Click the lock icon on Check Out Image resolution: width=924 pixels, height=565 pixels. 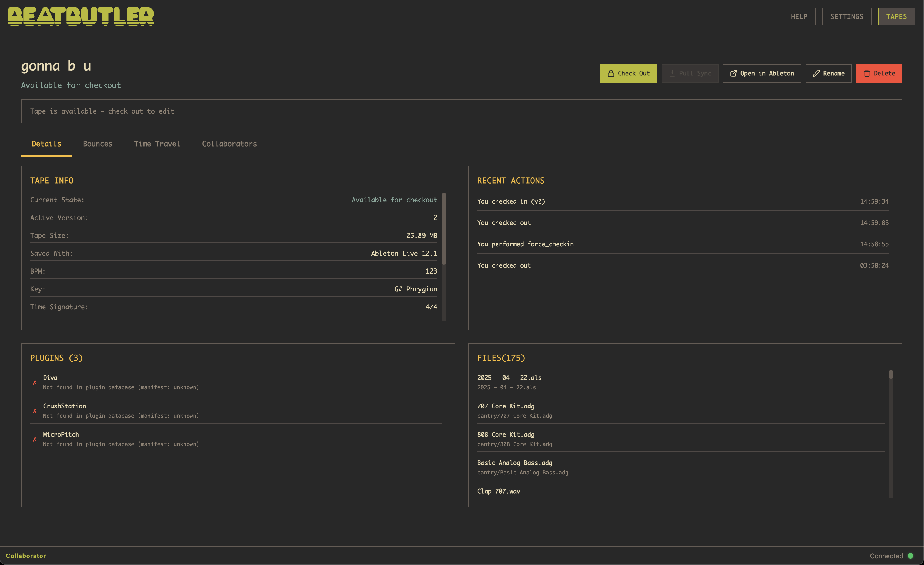point(611,73)
